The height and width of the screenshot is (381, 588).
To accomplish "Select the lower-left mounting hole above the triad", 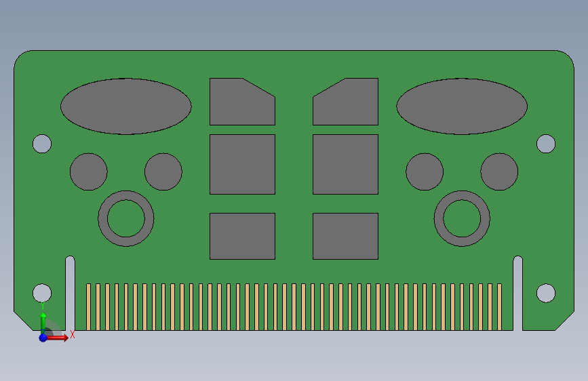I will coord(42,293).
